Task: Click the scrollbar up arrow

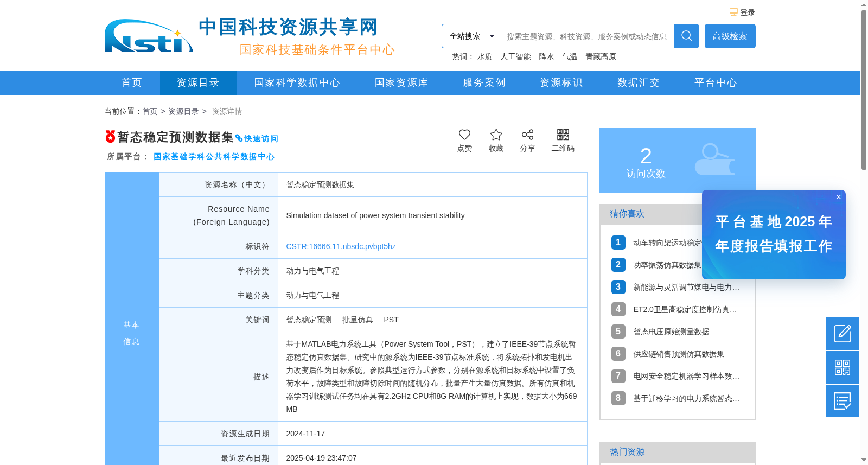Action: tap(864, 4)
